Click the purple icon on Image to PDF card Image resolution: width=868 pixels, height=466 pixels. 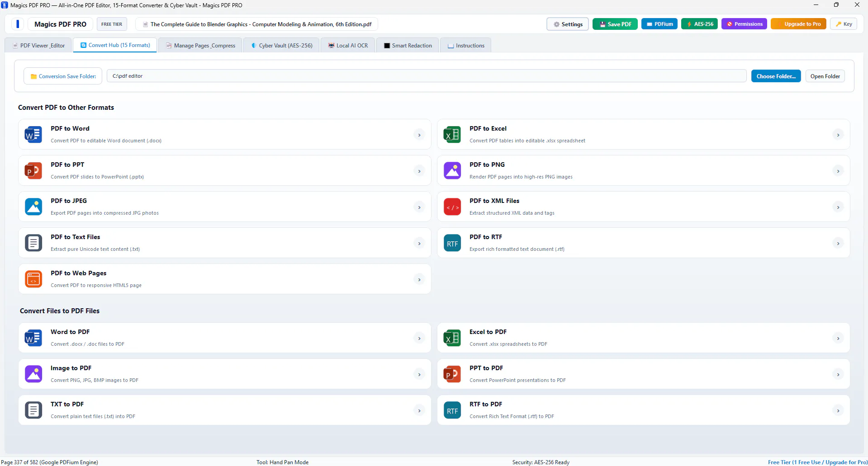(x=33, y=374)
